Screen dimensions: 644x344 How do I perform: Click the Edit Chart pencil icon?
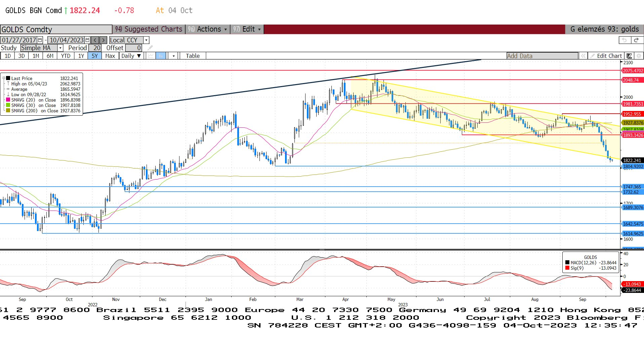(593, 56)
